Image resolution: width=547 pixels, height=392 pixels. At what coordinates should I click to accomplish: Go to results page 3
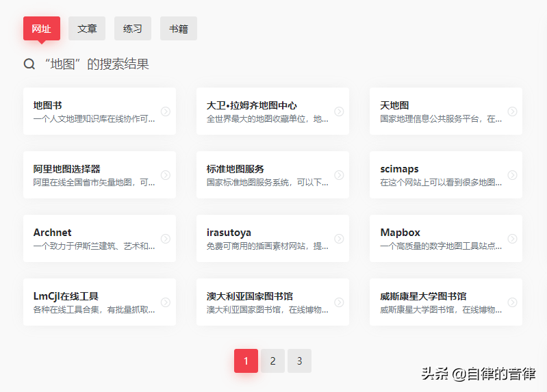(x=299, y=361)
